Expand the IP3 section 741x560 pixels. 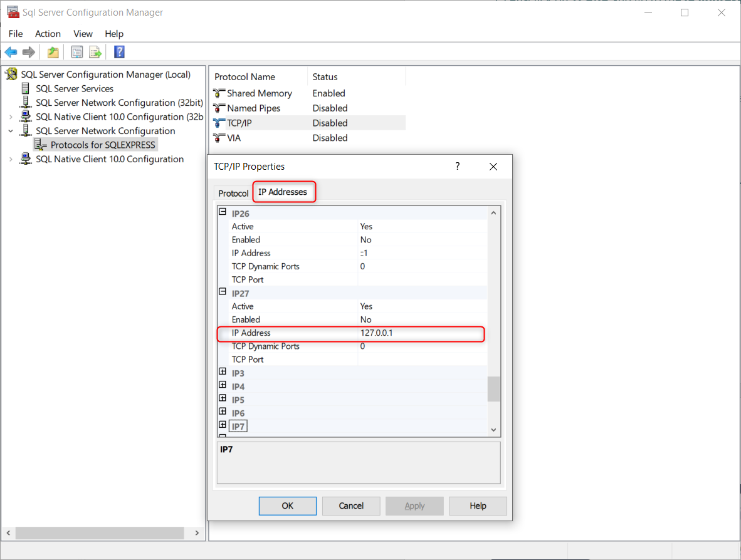(x=223, y=371)
